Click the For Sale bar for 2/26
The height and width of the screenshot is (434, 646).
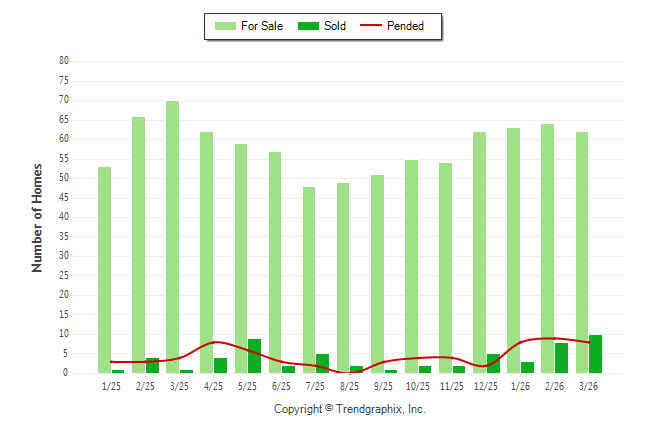(x=548, y=248)
